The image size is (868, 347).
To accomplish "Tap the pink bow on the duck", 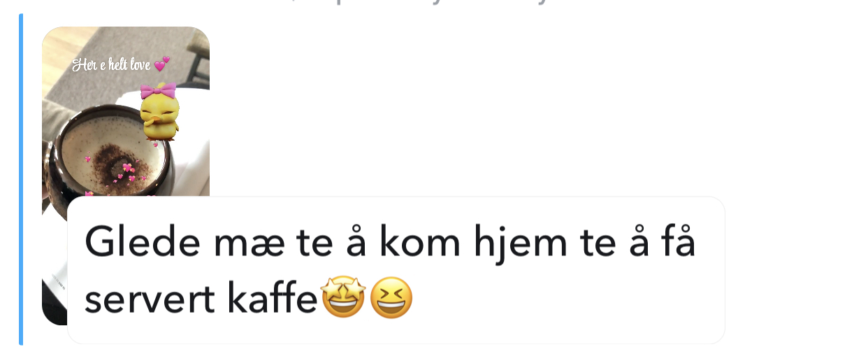I will click(x=158, y=90).
